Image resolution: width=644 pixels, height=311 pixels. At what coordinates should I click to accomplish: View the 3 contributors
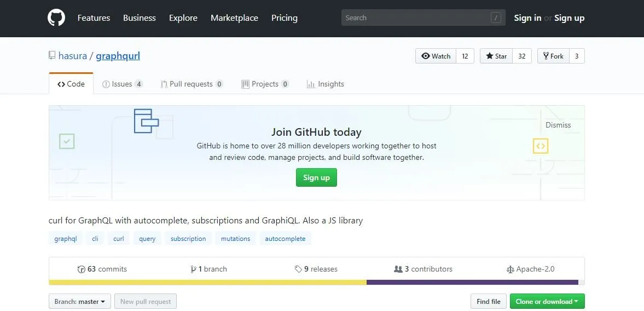pos(423,269)
